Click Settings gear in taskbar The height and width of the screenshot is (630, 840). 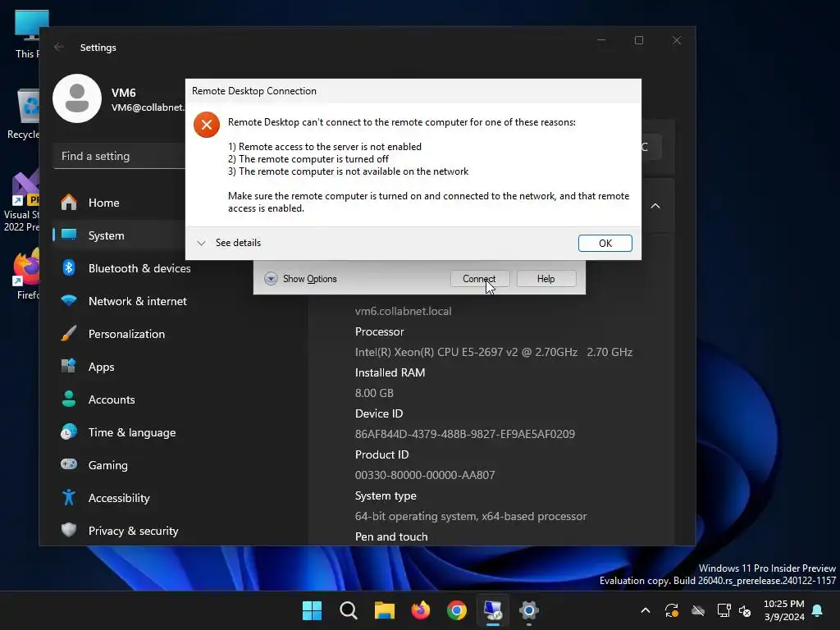(x=529, y=610)
